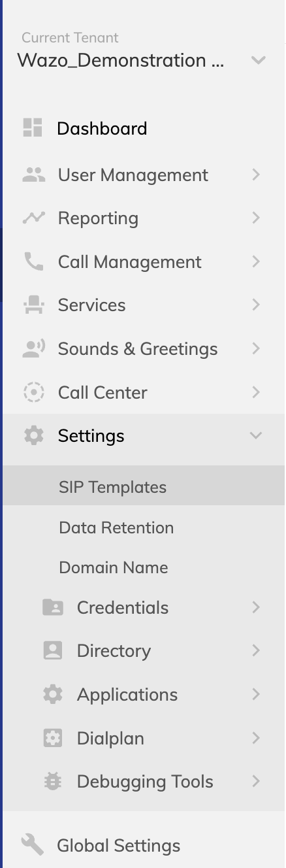Click the Dashboard grid icon

(33, 128)
